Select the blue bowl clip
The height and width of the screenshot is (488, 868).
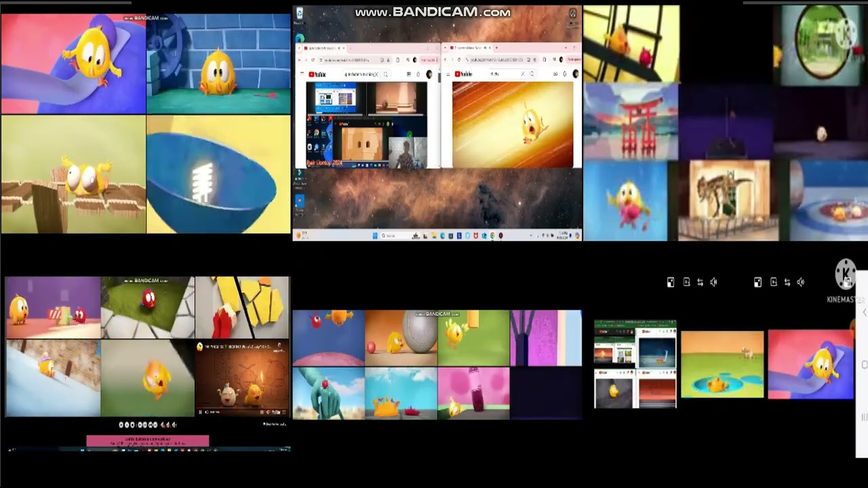[218, 174]
